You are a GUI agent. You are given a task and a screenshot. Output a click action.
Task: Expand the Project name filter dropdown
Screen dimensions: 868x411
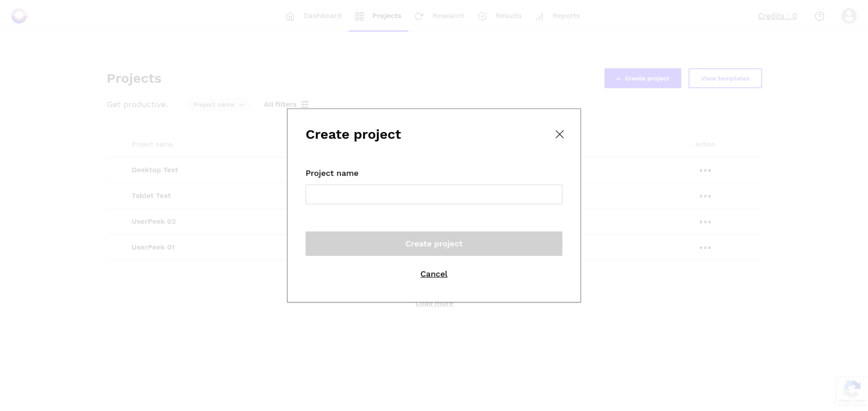click(x=219, y=104)
